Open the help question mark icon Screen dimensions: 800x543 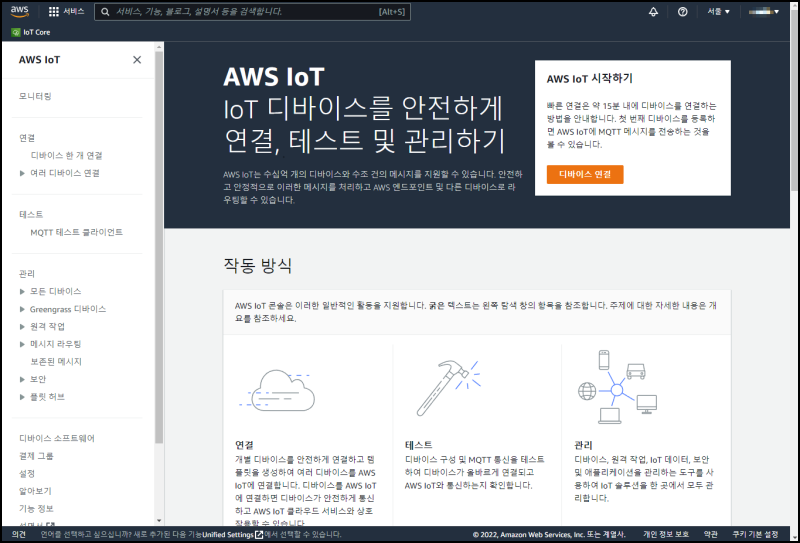[x=682, y=12]
